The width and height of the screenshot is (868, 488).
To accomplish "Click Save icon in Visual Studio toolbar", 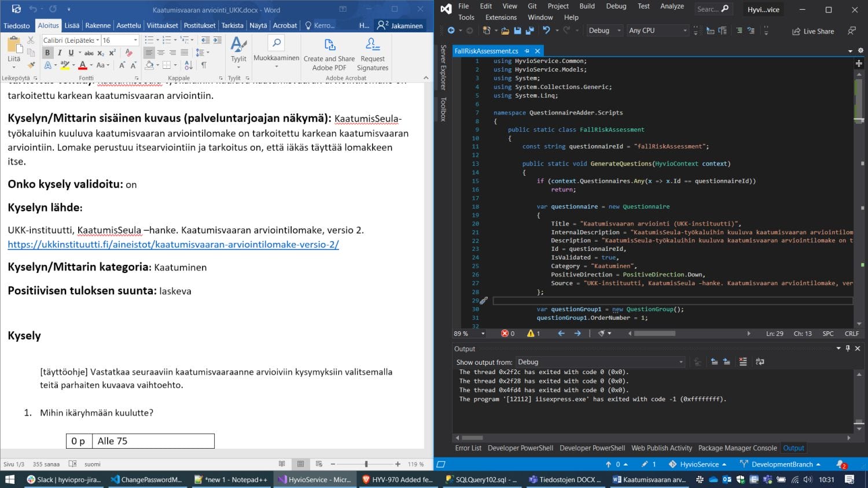I will coord(517,31).
